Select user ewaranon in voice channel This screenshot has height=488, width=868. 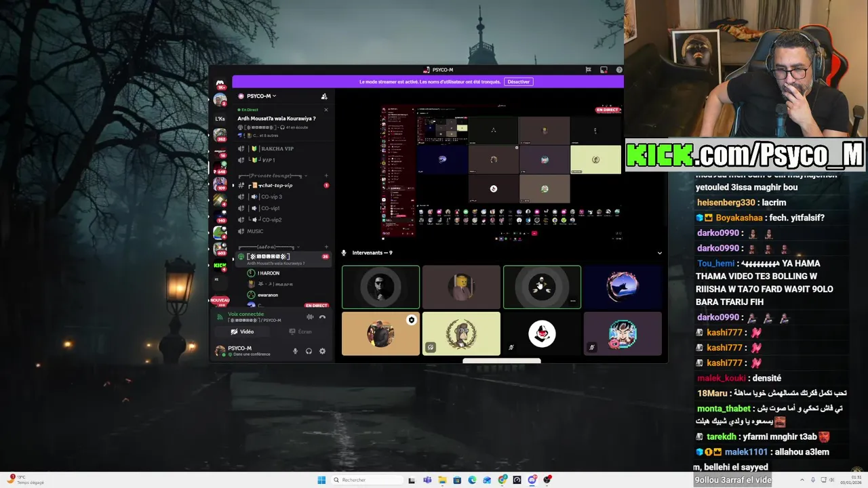point(267,295)
